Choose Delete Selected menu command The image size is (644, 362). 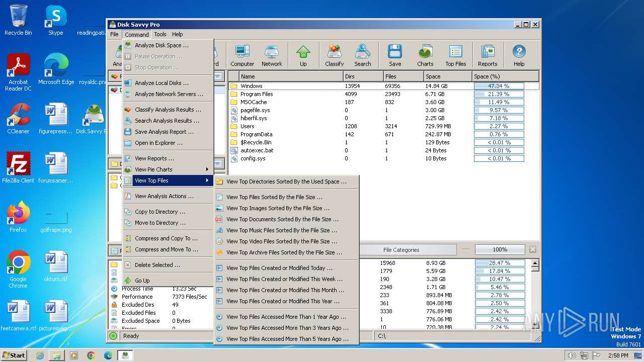[168, 265]
